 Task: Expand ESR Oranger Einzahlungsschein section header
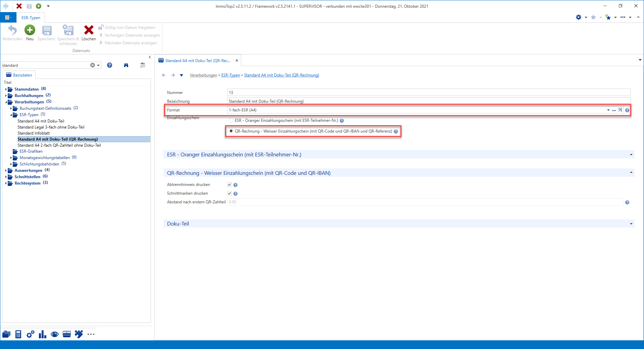tap(398, 155)
